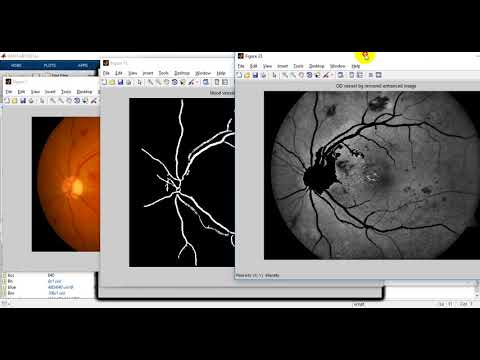Open Help menu in vessel figure window
This screenshot has height=360, width=480.
221,73
